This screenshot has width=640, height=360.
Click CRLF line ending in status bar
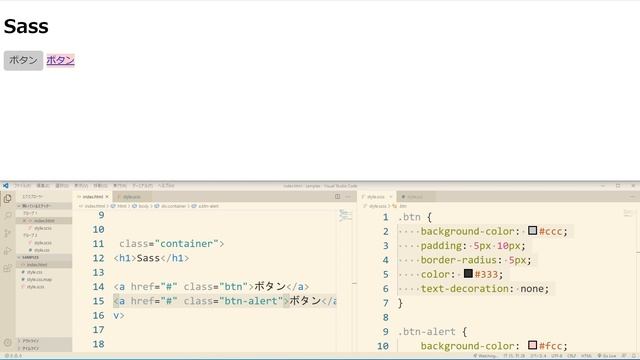pos(571,356)
